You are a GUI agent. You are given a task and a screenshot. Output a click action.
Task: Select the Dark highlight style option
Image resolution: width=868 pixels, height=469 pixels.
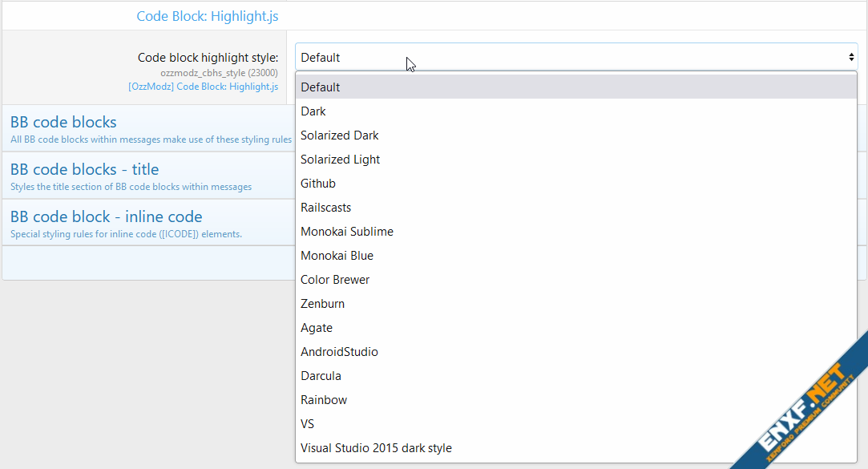(x=313, y=111)
